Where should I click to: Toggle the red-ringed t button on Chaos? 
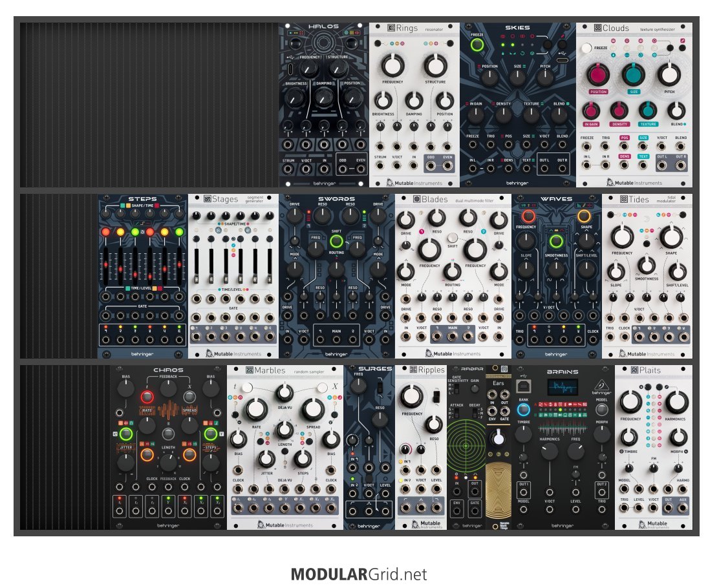coord(147,397)
